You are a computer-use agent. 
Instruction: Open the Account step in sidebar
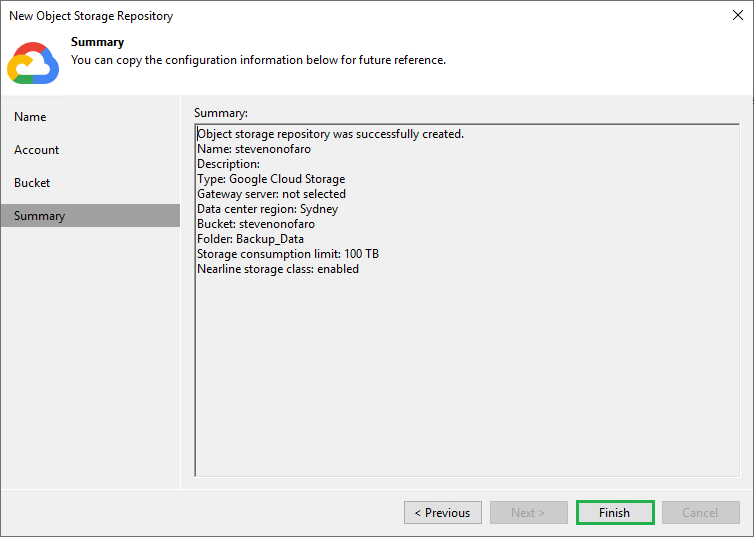pyautogui.click(x=37, y=150)
